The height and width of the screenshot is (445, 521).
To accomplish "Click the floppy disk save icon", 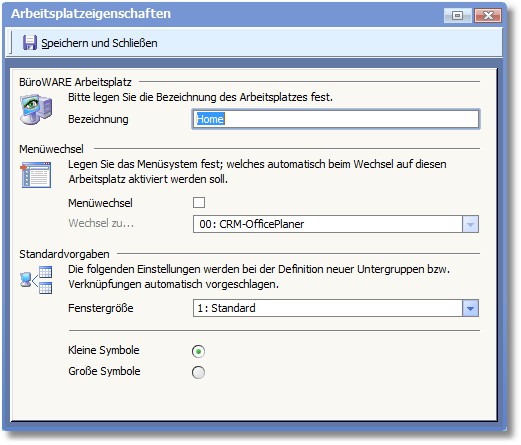I will [30, 43].
